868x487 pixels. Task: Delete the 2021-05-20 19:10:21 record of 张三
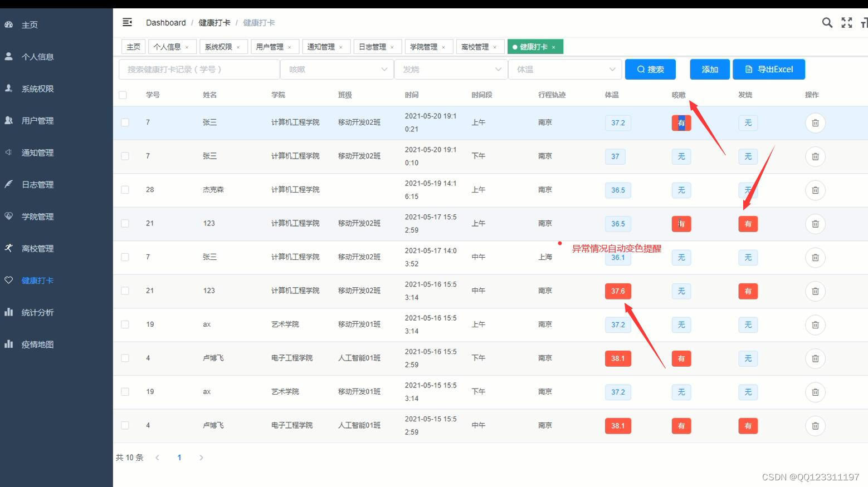tap(815, 123)
